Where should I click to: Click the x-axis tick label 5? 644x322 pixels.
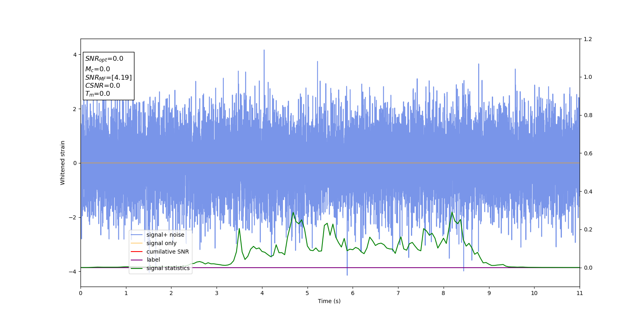pyautogui.click(x=308, y=293)
